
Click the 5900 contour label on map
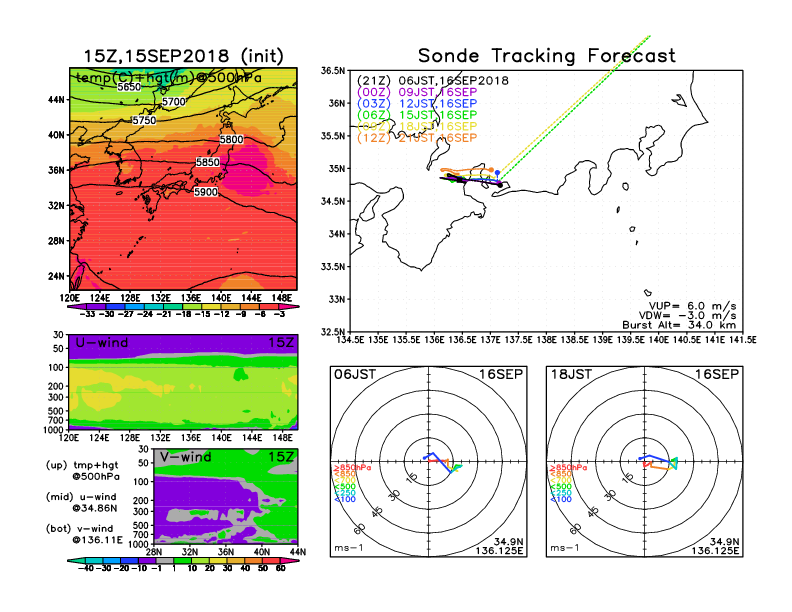tap(207, 191)
